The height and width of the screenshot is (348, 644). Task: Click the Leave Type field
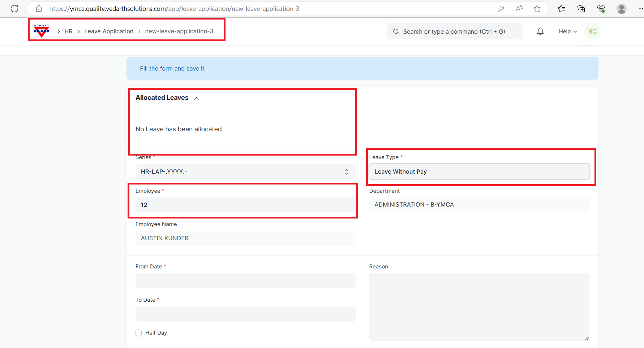(x=479, y=171)
